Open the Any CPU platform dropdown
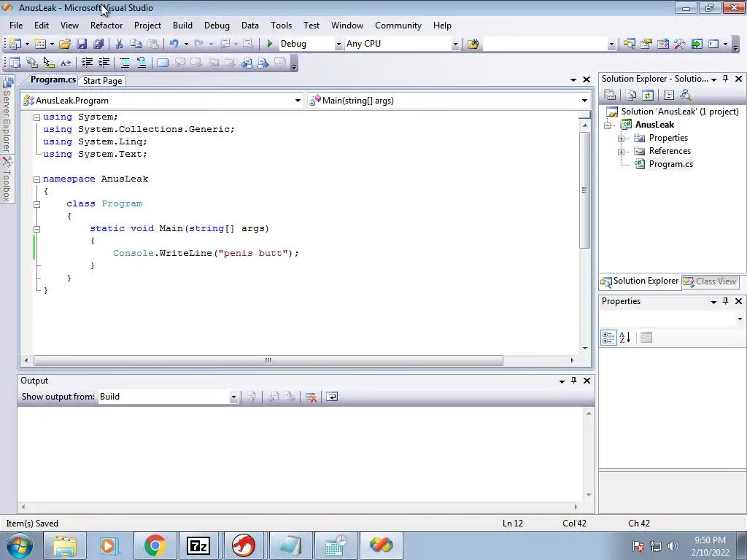 (x=455, y=44)
